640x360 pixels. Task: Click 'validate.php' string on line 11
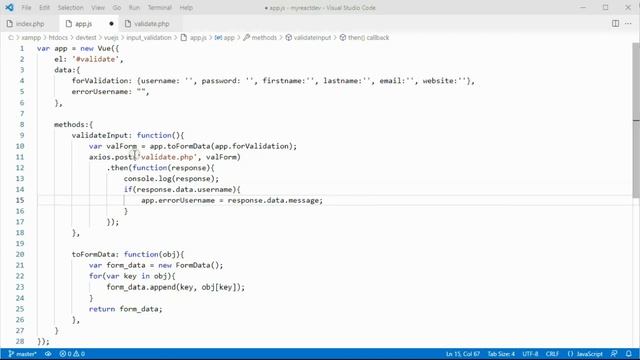[167, 157]
